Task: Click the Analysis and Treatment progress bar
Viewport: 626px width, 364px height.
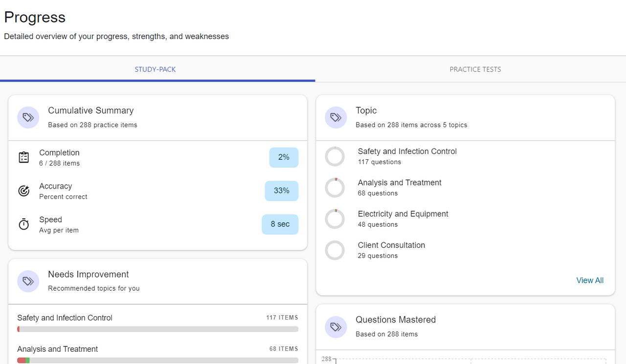Action: point(157,361)
